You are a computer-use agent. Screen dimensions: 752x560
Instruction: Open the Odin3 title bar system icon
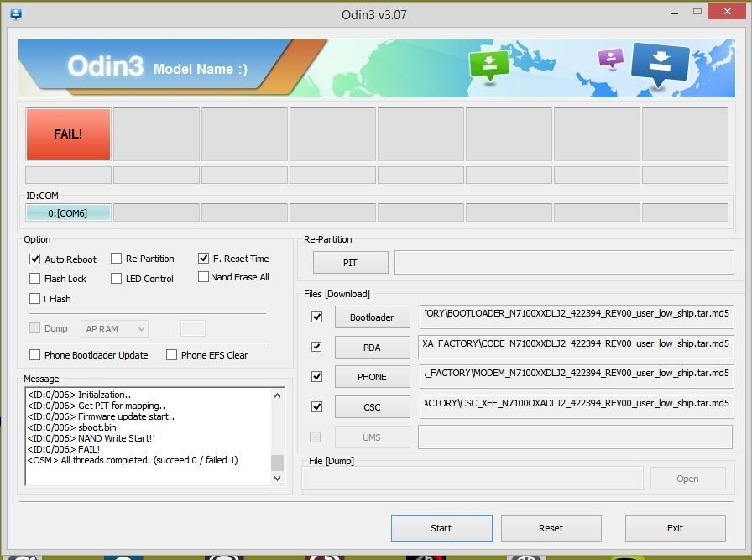tap(16, 14)
